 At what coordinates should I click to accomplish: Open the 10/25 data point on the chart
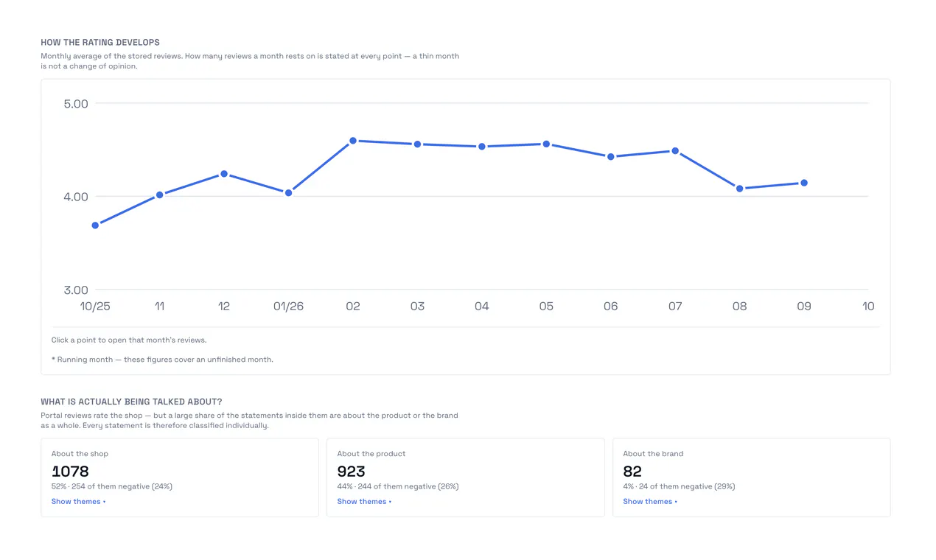click(95, 225)
